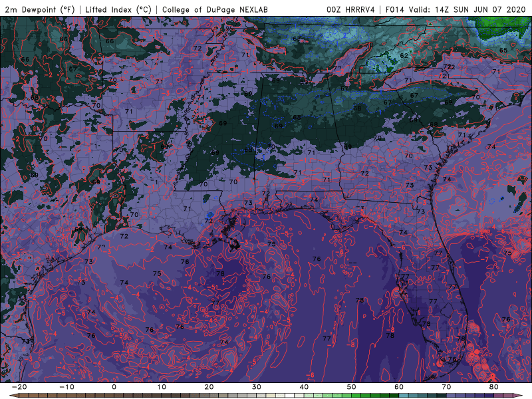Select the 60 label on the color scale
Image resolution: width=532 pixels, height=399 pixels.
[399, 387]
